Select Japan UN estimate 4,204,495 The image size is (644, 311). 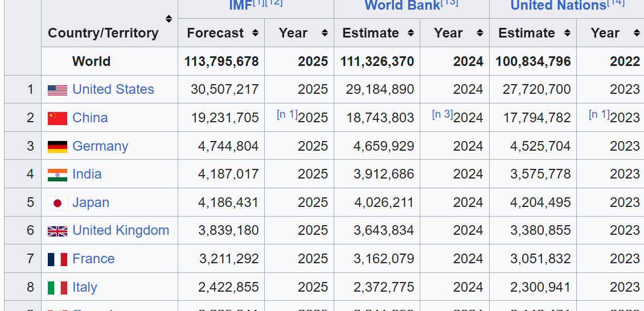coord(540,202)
